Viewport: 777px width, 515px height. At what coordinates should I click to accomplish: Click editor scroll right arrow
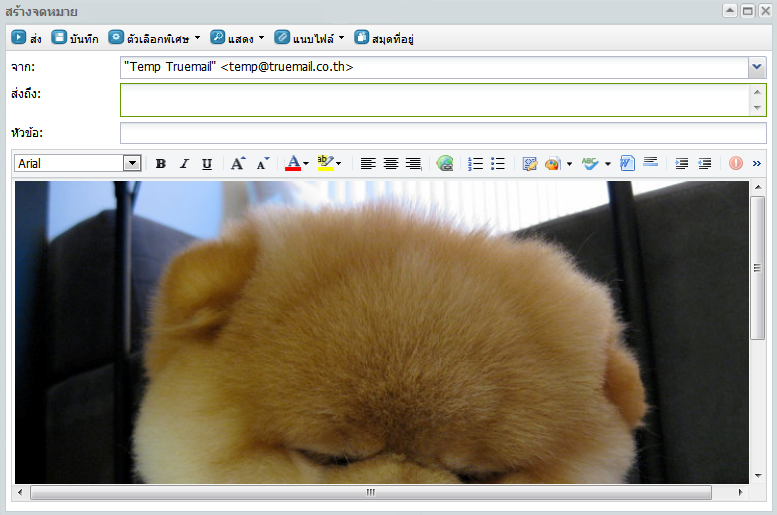(740, 492)
